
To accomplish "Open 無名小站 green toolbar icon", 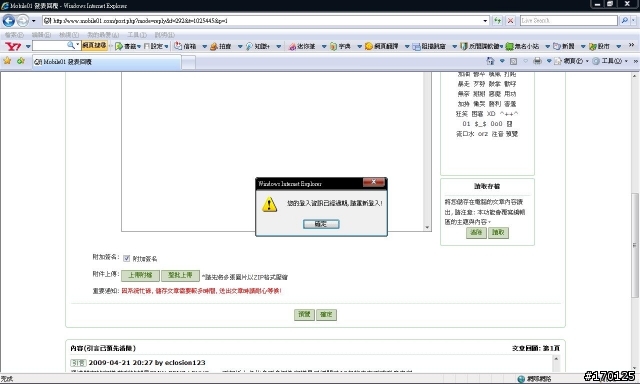I will pyautogui.click(x=509, y=46).
